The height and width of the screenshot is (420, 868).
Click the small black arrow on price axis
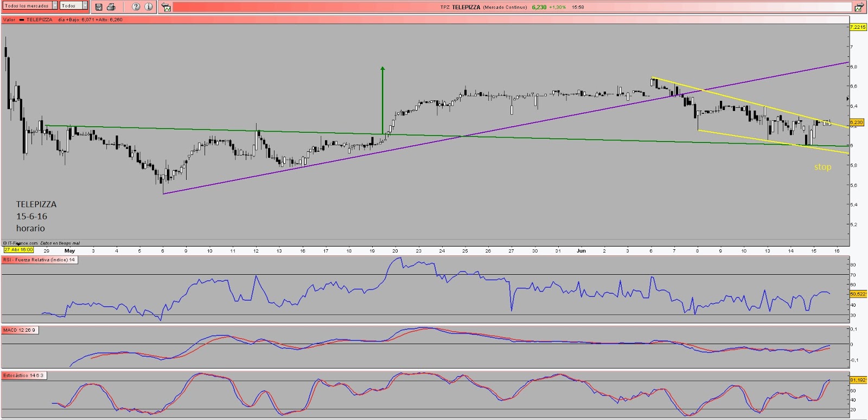point(848,99)
